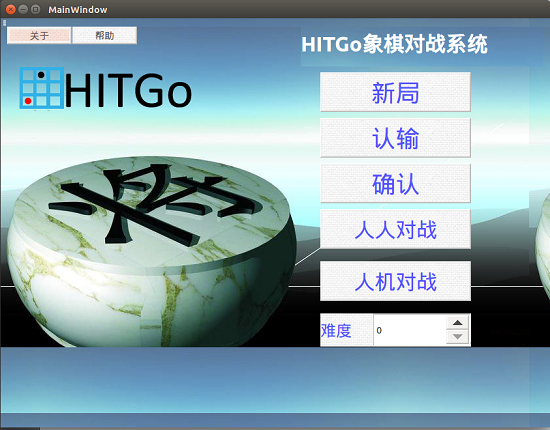Select 人机对战 player versus computer mode
Image resolution: width=550 pixels, height=430 pixels.
coord(395,281)
